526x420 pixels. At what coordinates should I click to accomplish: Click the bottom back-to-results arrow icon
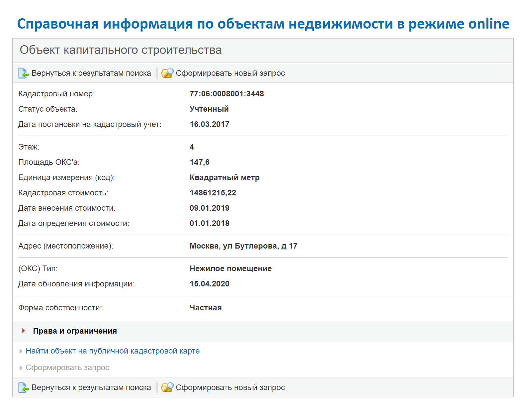tap(24, 387)
